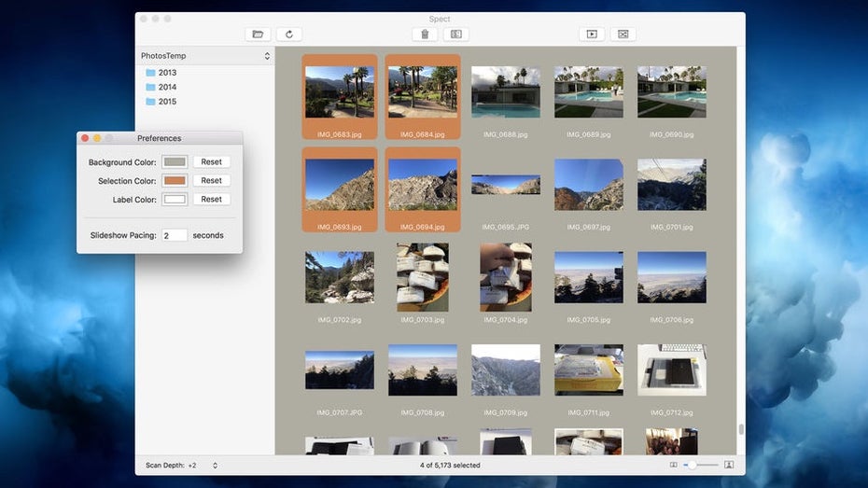
Task: Reset the Background Color preference
Action: click(x=211, y=162)
